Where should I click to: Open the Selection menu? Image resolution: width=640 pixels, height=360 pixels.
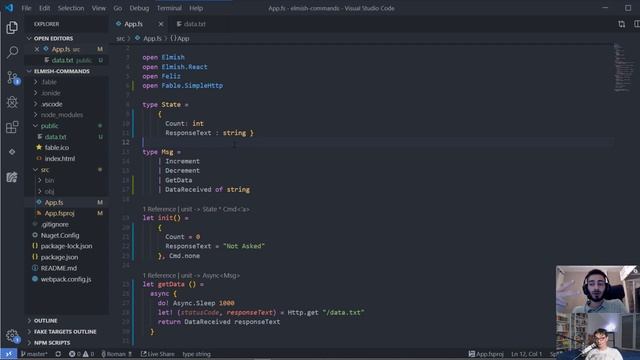point(71,8)
